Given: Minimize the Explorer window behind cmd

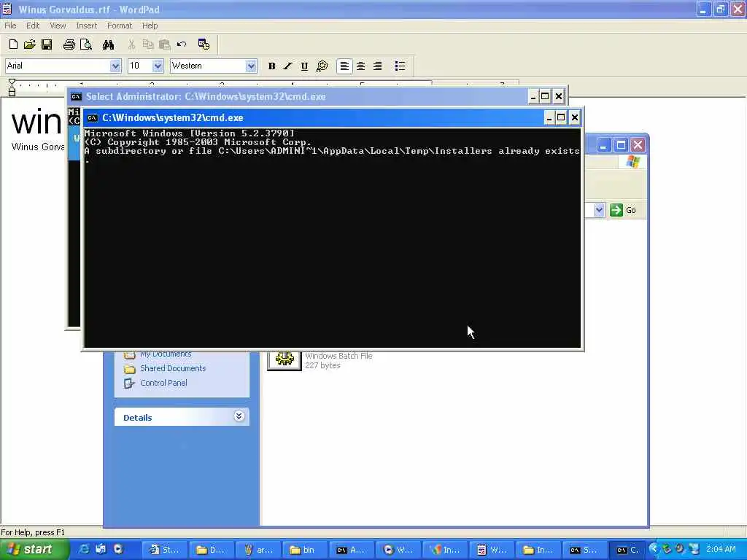Looking at the screenshot, I should pos(604,145).
